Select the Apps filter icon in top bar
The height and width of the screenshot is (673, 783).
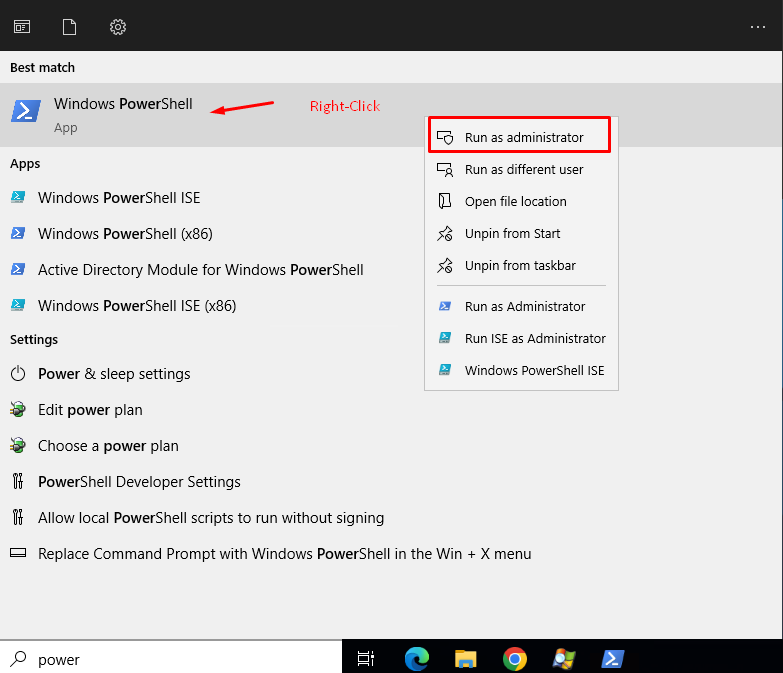point(21,27)
